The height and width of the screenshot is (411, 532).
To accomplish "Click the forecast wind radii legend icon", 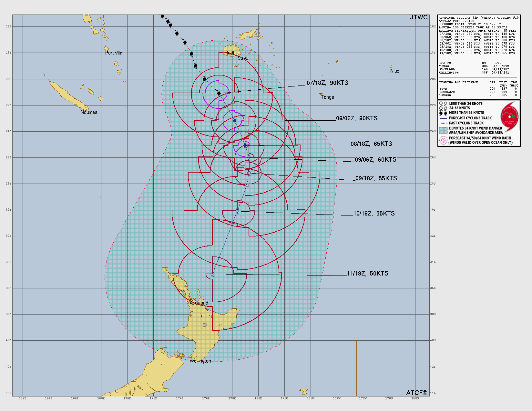I will coord(443,140).
